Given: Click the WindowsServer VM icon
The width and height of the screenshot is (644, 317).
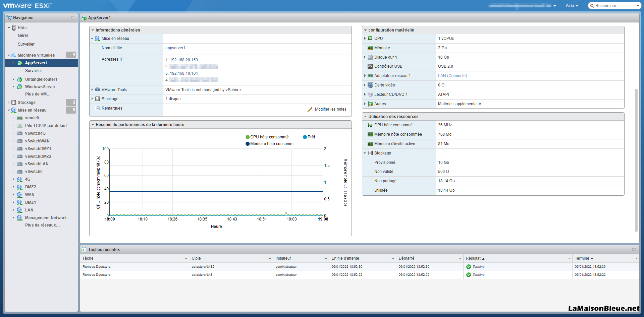Looking at the screenshot, I should (20, 87).
